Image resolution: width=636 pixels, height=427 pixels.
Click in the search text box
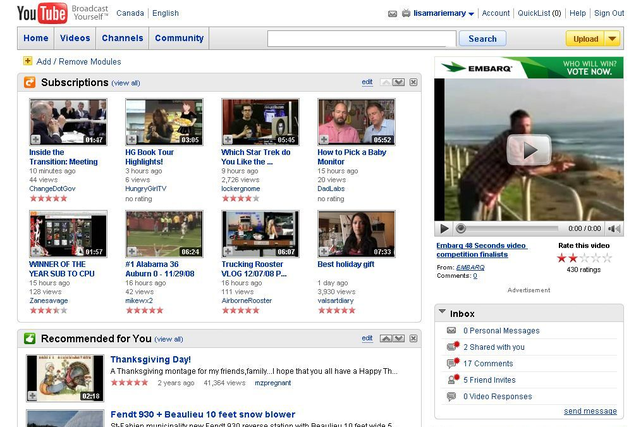click(361, 39)
